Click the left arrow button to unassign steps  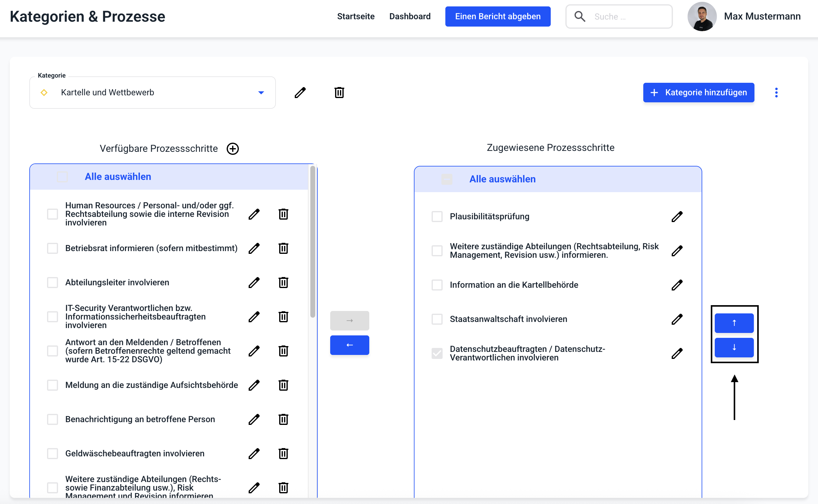click(x=349, y=345)
